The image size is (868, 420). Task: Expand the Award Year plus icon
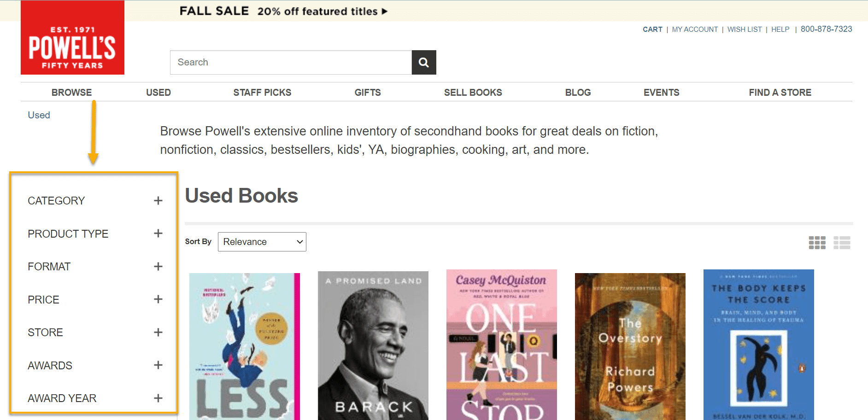[158, 398]
